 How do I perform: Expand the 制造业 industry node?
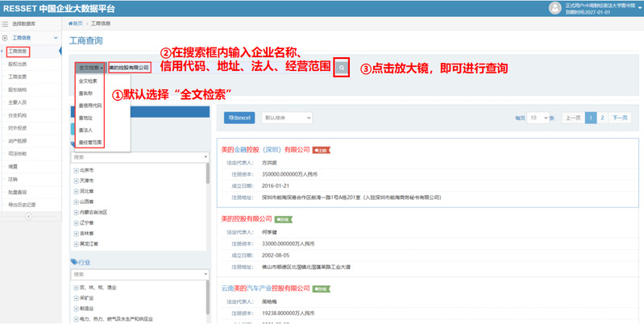(75, 307)
